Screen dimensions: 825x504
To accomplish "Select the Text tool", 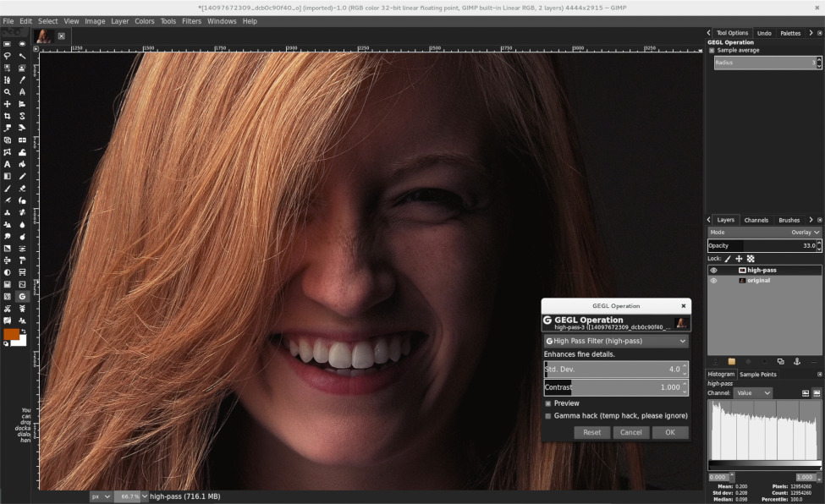I will [8, 164].
